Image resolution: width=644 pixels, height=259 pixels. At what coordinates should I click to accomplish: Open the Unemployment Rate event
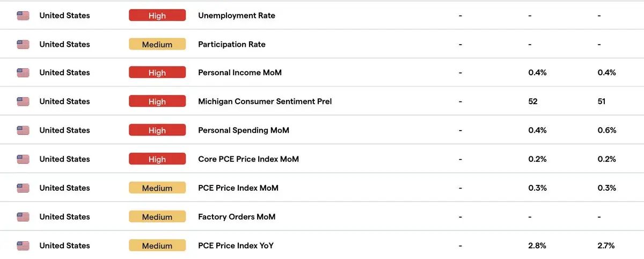237,16
